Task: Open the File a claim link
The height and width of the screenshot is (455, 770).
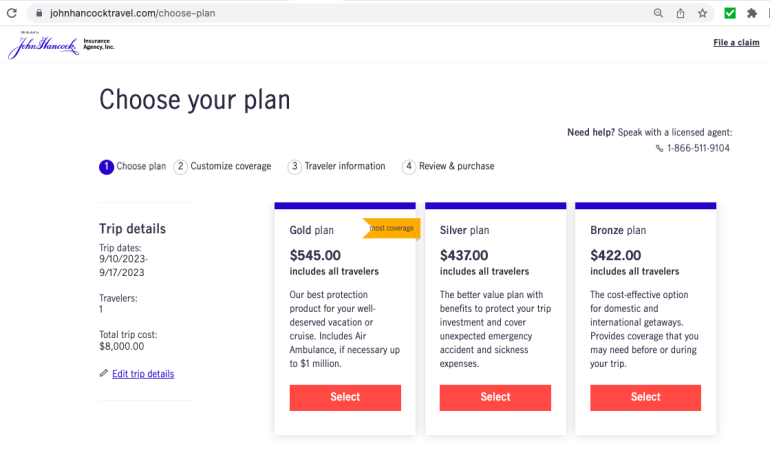Action: pyautogui.click(x=736, y=43)
